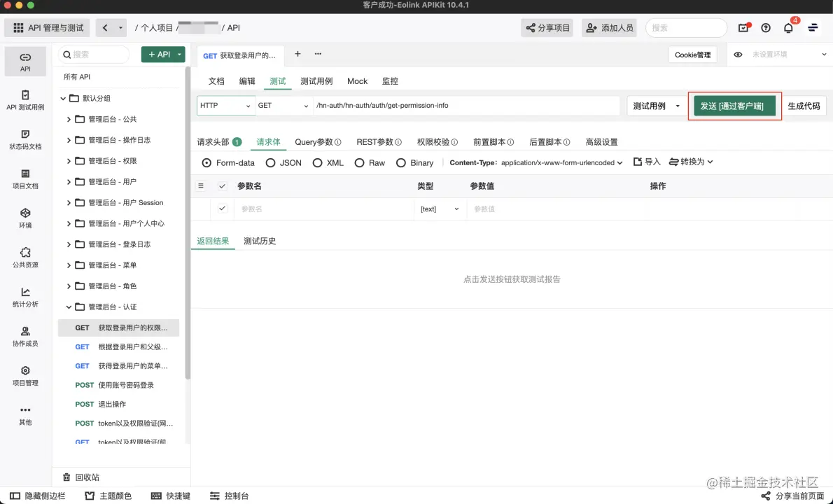Open 其他 more-options sidebar icon
Viewport: 833px width, 504px height.
click(x=25, y=415)
